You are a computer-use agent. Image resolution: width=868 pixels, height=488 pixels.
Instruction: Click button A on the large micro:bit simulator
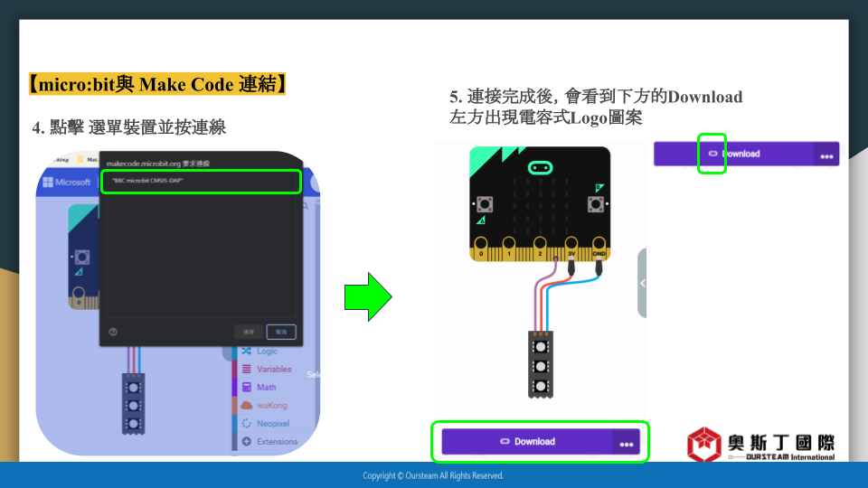coord(485,204)
